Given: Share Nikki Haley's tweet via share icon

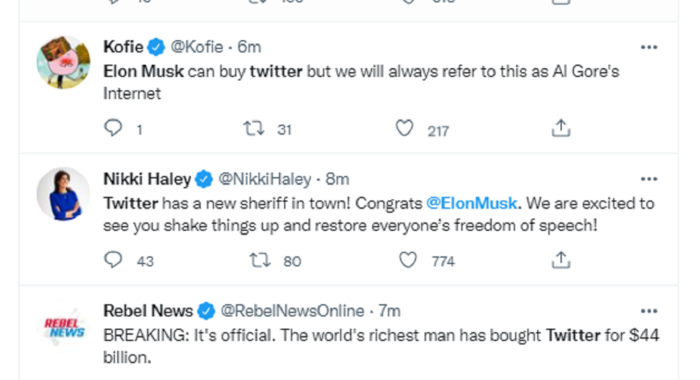Looking at the screenshot, I should tap(561, 260).
